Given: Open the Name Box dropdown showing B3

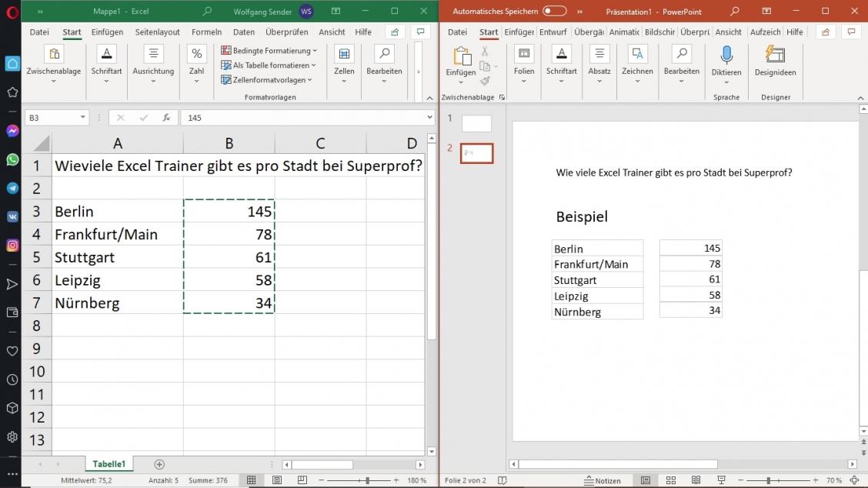Looking at the screenshot, I should coord(83,117).
